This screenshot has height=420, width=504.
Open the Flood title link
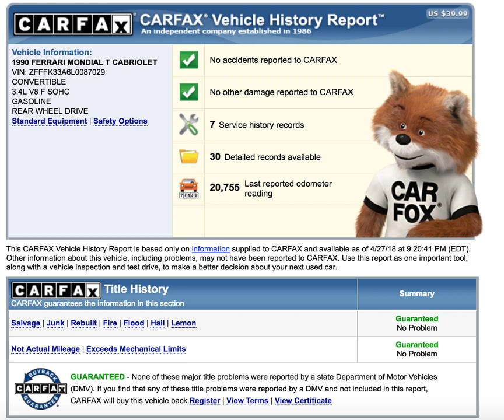tap(134, 323)
